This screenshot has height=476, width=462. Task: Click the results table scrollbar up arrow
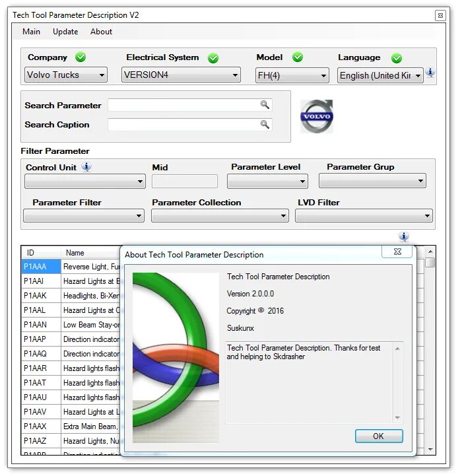[x=430, y=252]
